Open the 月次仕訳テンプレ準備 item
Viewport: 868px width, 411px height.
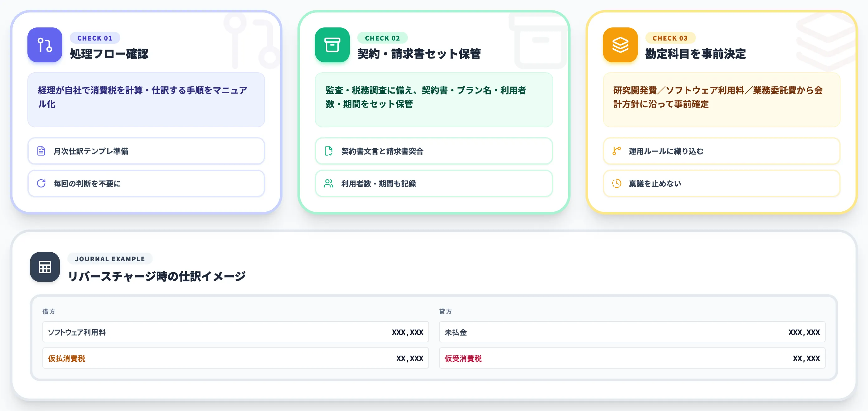[x=146, y=151]
